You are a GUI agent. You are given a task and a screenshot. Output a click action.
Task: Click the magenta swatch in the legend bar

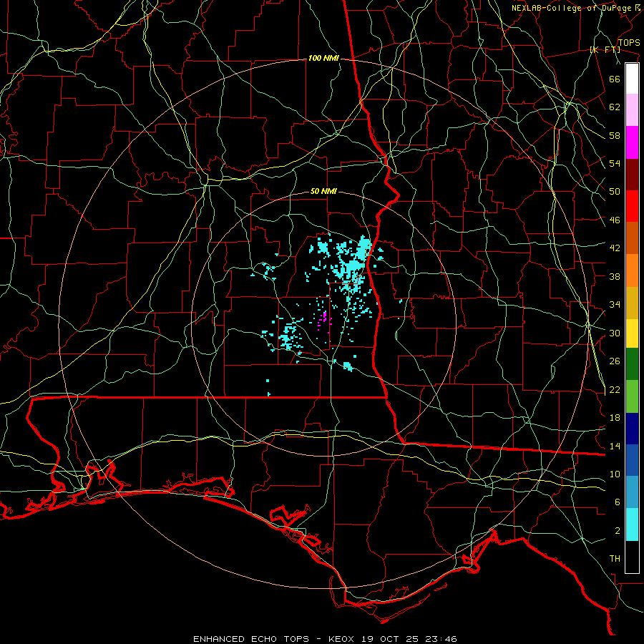point(632,142)
